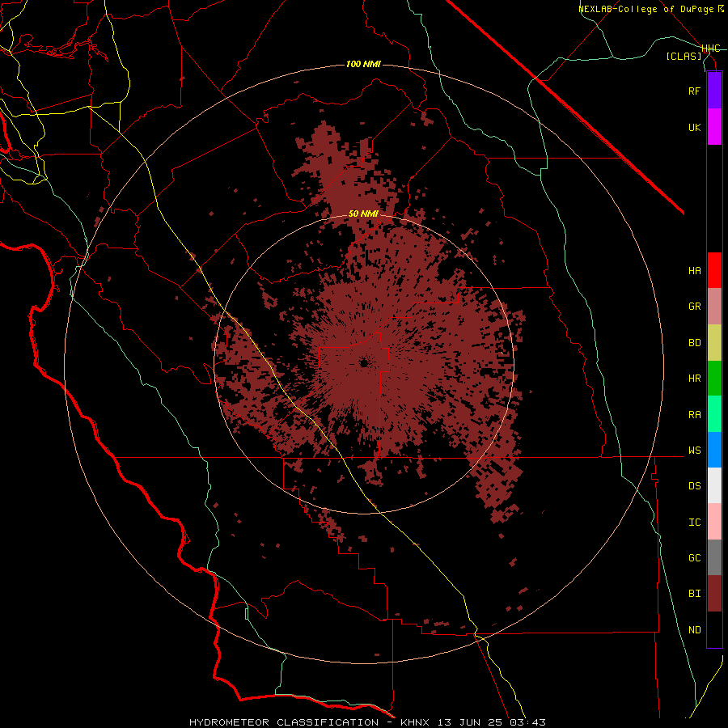Click the HA red legend swatch
This screenshot has height=728, width=728.
(714, 270)
